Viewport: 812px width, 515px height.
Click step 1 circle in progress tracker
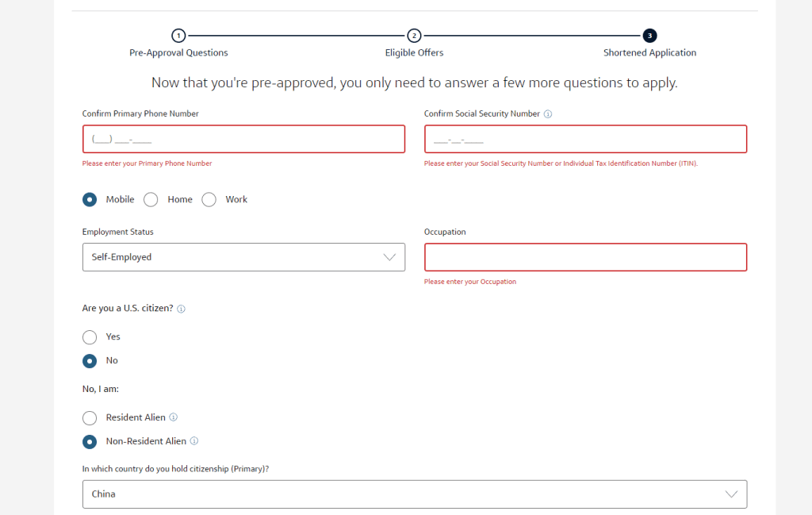pyautogui.click(x=178, y=36)
